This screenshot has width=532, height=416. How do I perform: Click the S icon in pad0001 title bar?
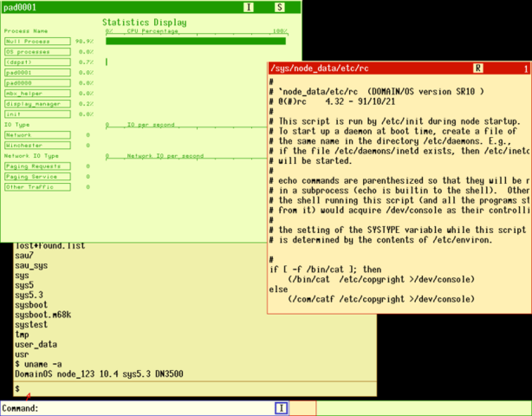click(x=280, y=7)
